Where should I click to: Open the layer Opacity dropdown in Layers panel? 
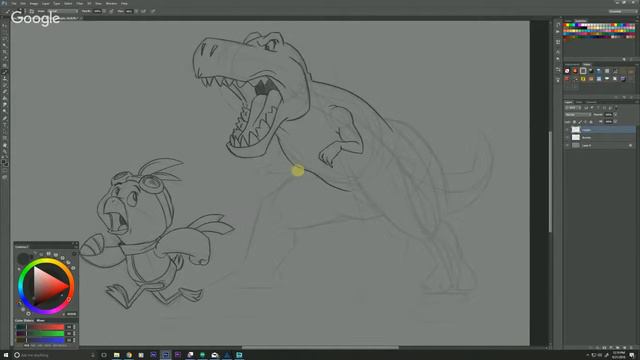[615, 115]
